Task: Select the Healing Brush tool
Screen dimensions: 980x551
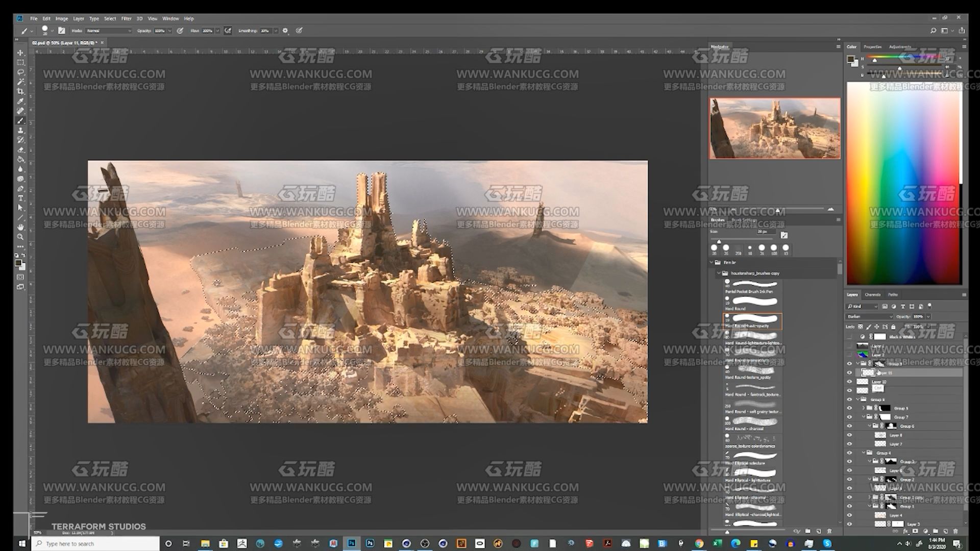Action: [20, 111]
